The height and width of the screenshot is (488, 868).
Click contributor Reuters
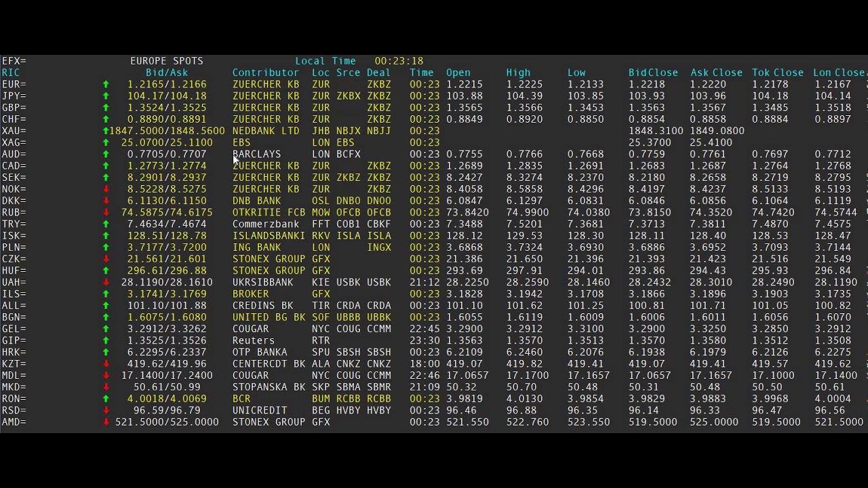click(x=254, y=340)
